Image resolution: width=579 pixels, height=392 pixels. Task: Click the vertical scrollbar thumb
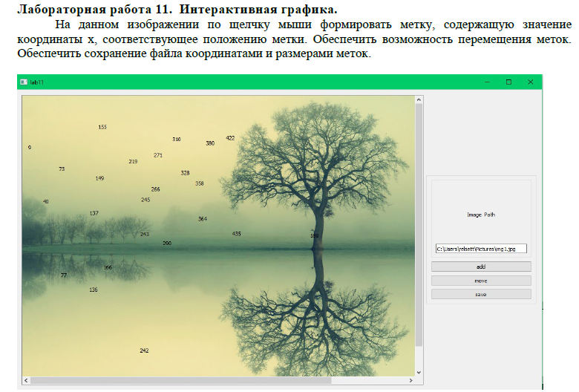[x=419, y=223]
